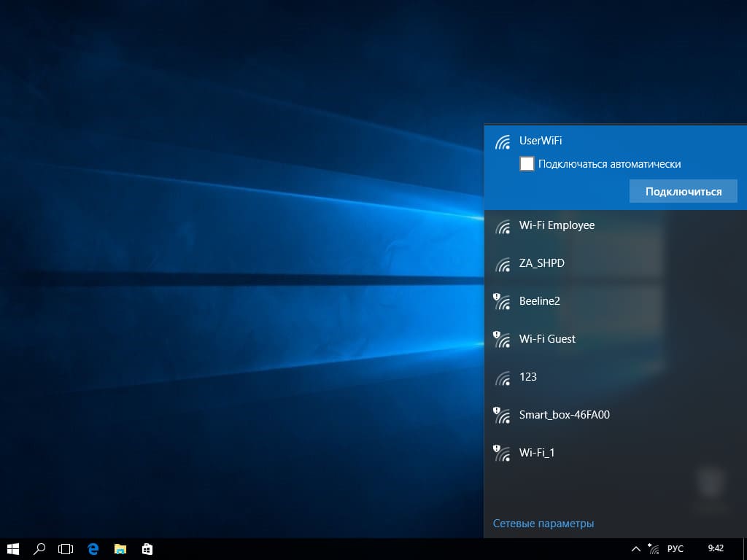The width and height of the screenshot is (747, 560).
Task: Click the Start menu Windows icon
Action: tap(13, 549)
